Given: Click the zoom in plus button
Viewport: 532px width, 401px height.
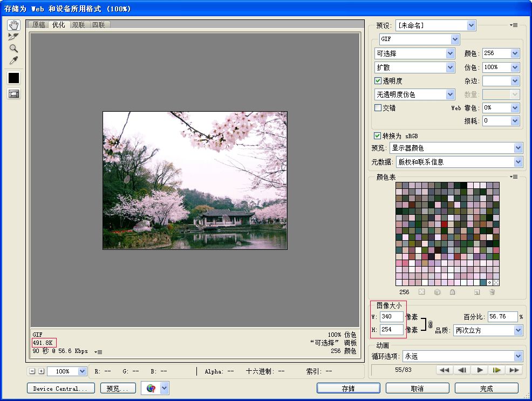Looking at the screenshot, I should point(41,371).
